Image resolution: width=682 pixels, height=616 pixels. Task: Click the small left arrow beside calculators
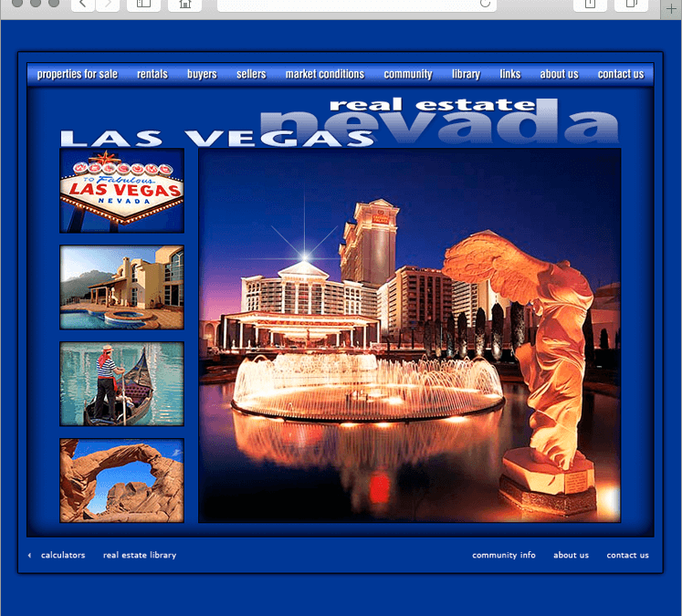tap(29, 555)
